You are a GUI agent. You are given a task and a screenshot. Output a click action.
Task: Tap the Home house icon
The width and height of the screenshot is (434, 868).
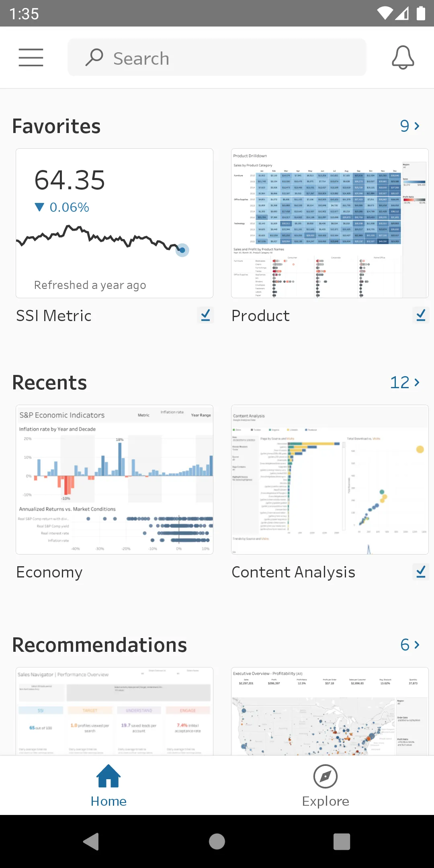coord(108,776)
